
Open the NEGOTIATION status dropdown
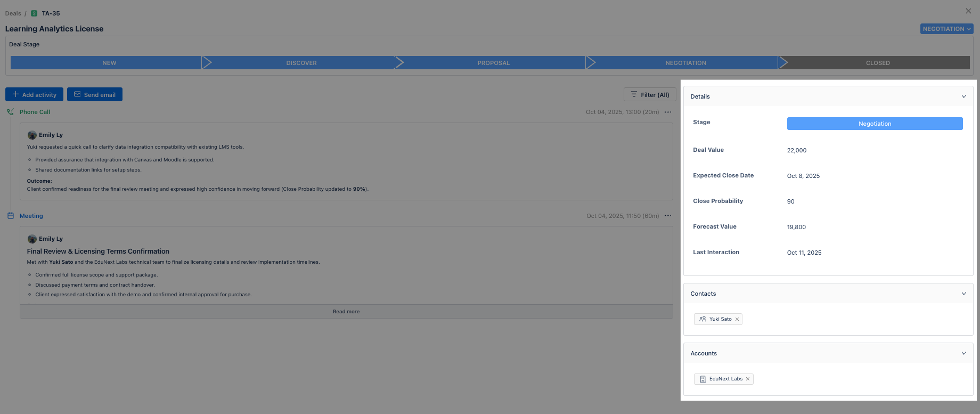pyautogui.click(x=946, y=29)
